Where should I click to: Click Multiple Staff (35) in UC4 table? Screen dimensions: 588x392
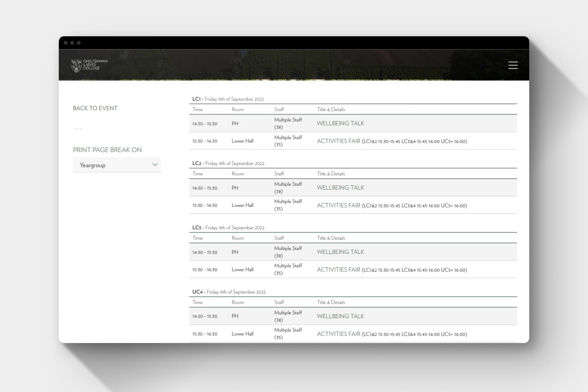click(x=288, y=334)
